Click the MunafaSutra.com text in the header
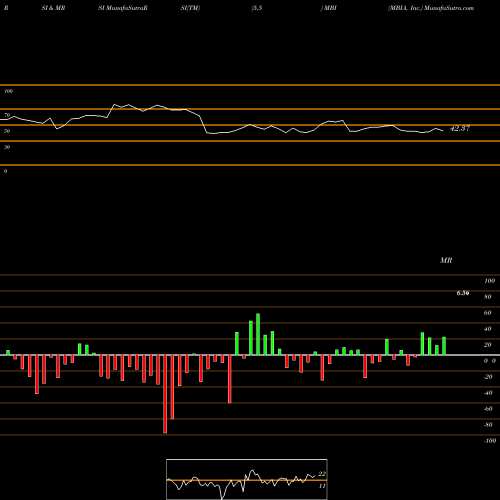Viewport: 500px width, 500px height. click(x=449, y=8)
